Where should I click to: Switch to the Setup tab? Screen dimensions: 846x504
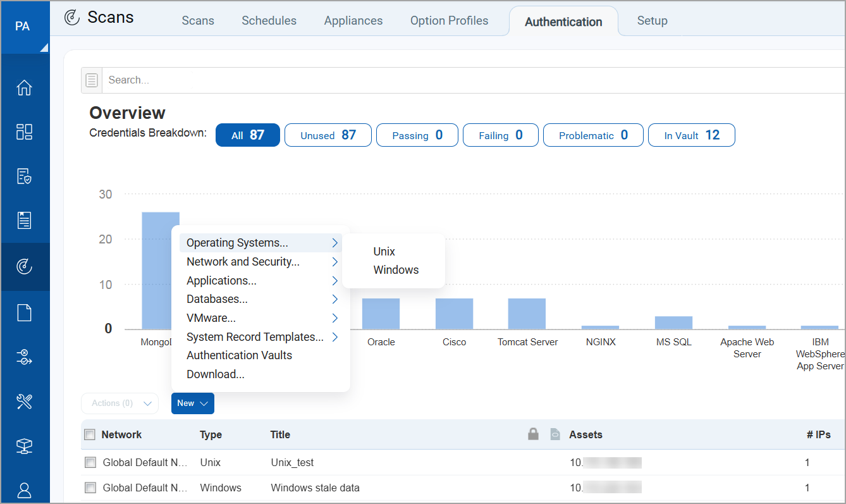click(x=653, y=21)
